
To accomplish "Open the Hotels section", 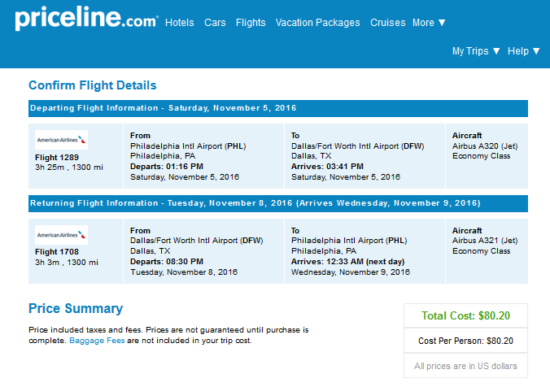I will pos(180,23).
